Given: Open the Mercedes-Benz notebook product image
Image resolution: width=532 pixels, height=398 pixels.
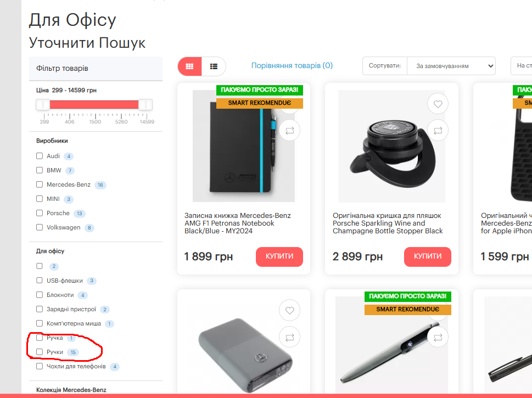Looking at the screenshot, I should pyautogui.click(x=244, y=146).
